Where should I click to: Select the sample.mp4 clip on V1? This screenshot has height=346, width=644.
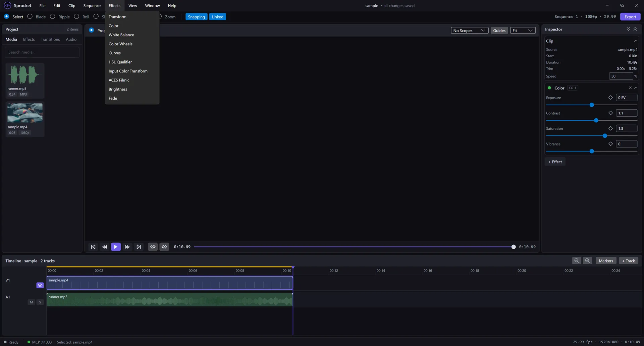170,283
